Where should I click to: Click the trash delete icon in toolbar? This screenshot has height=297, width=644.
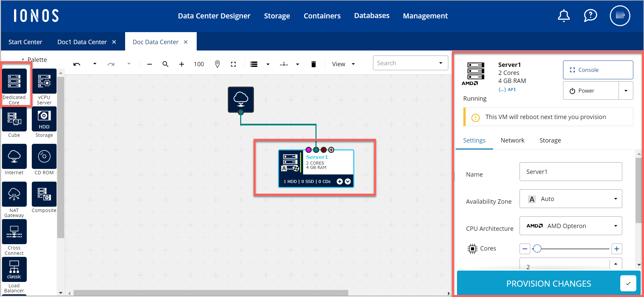pos(313,64)
